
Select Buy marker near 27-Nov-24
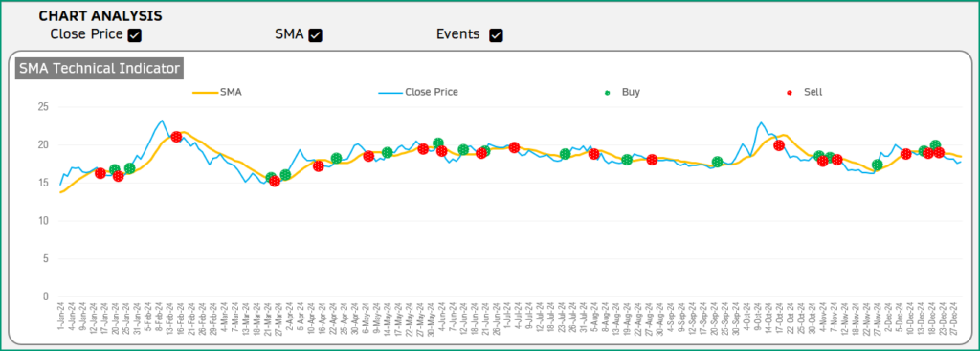(877, 165)
